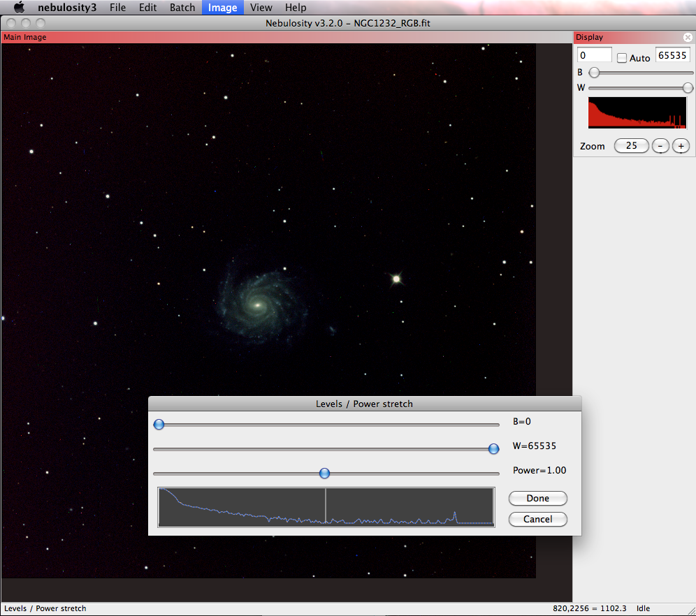696x616 pixels.
Task: Open the Image menu
Action: click(x=223, y=8)
